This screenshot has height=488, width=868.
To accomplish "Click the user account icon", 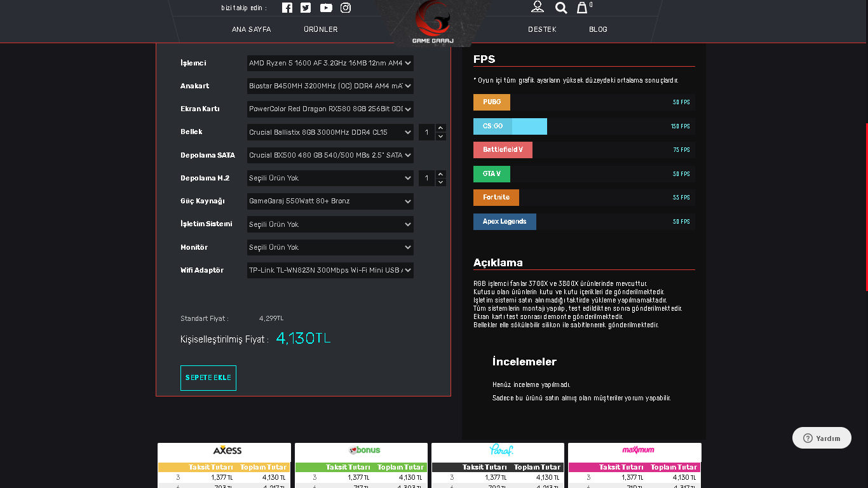I will [538, 7].
